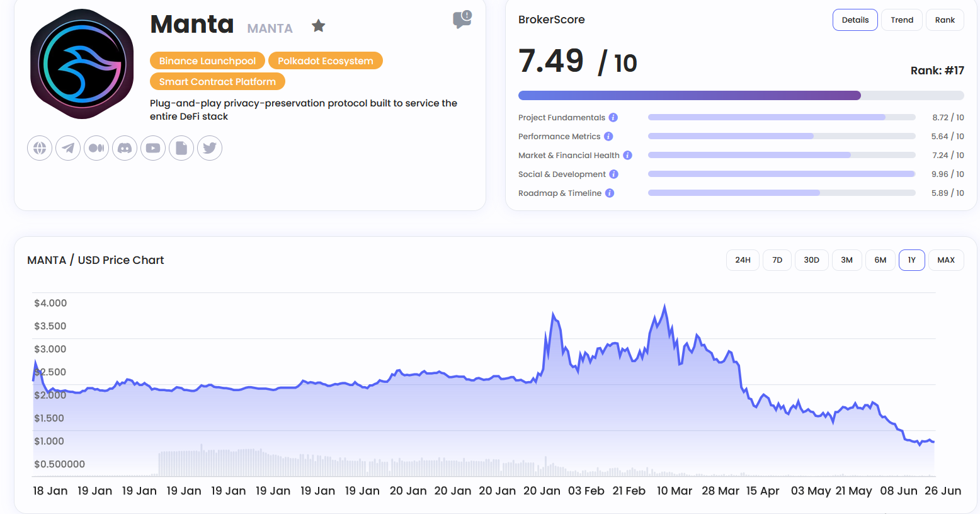980x514 pixels.
Task: Select the 1Y chart range
Action: [912, 260]
